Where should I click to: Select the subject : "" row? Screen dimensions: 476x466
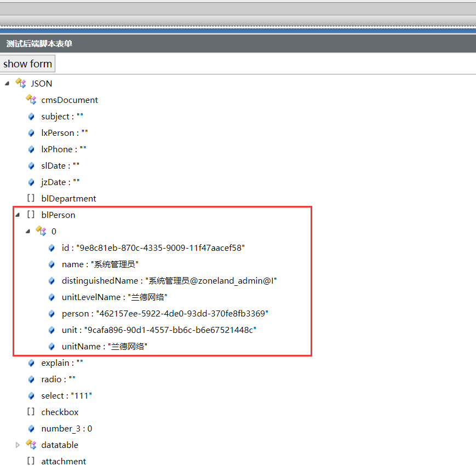click(62, 117)
